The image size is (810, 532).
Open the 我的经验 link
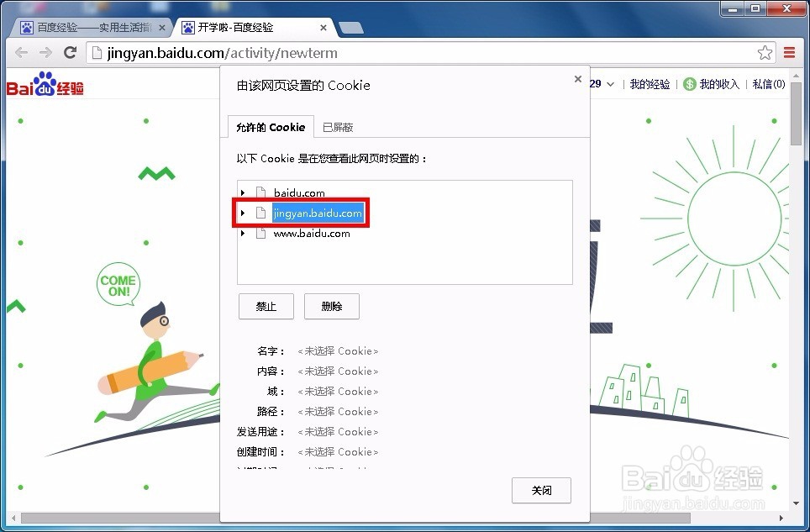pyautogui.click(x=650, y=84)
